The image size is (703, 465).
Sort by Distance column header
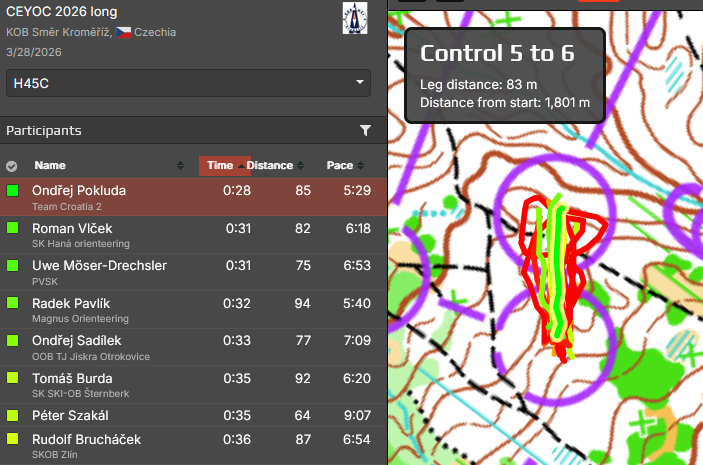point(270,166)
